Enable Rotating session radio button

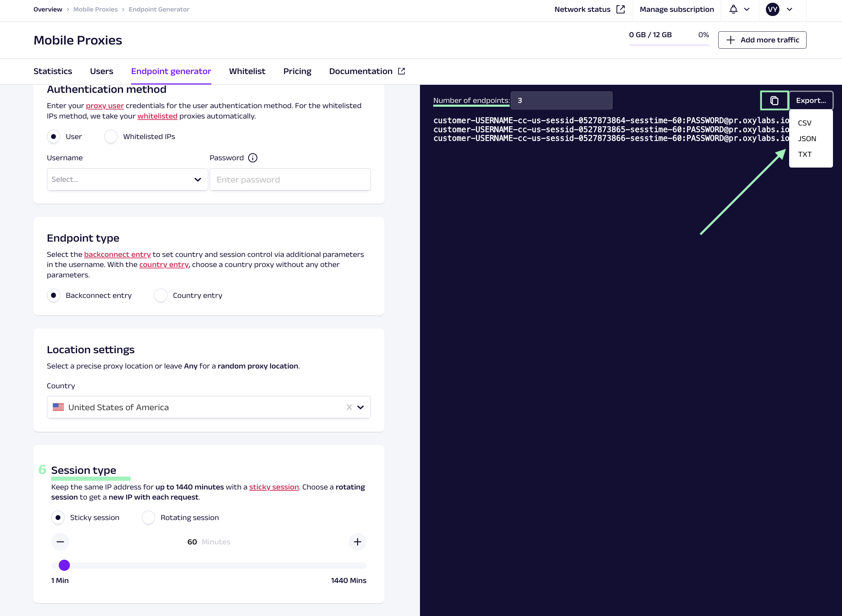[x=148, y=518]
